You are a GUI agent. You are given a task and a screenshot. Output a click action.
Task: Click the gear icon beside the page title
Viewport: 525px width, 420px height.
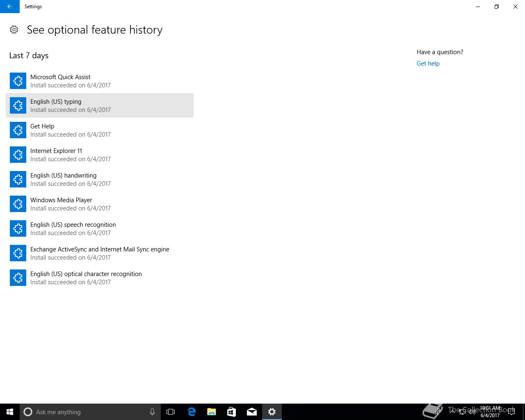[14, 30]
